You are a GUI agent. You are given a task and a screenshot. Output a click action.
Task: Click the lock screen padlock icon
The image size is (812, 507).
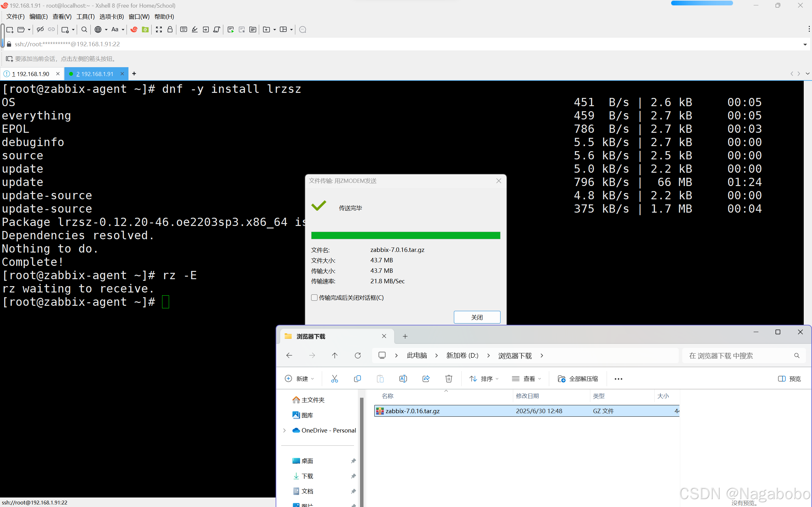170,29
